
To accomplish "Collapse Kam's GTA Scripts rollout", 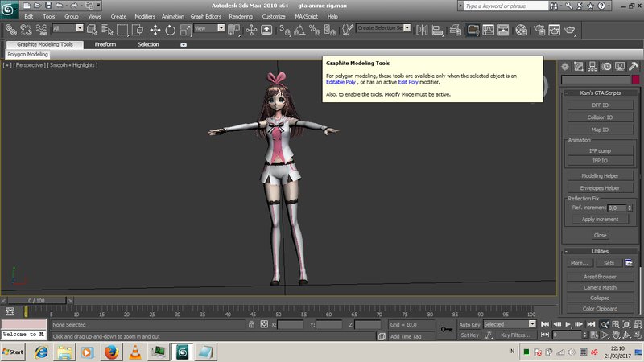I will pyautogui.click(x=600, y=93).
